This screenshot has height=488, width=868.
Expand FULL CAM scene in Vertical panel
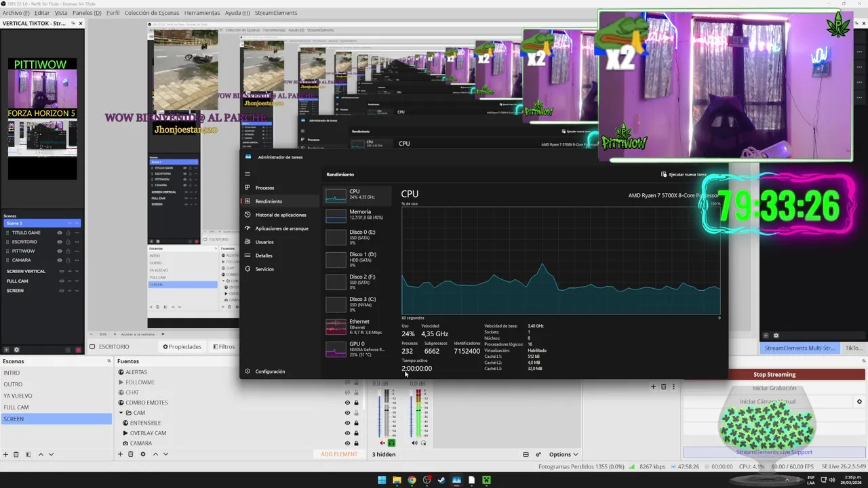click(77, 281)
